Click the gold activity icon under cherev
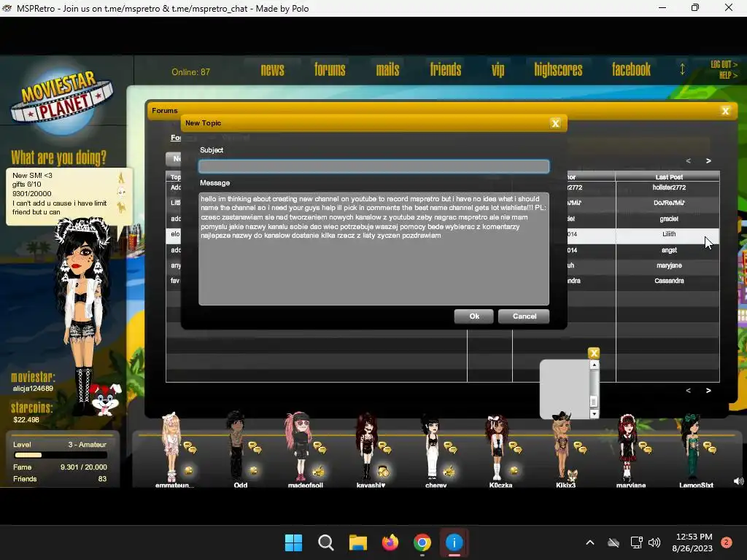This screenshot has height=560, width=747. point(449,472)
